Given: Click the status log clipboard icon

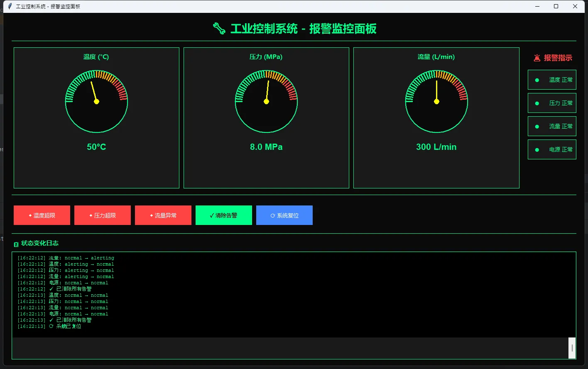Looking at the screenshot, I should point(16,244).
